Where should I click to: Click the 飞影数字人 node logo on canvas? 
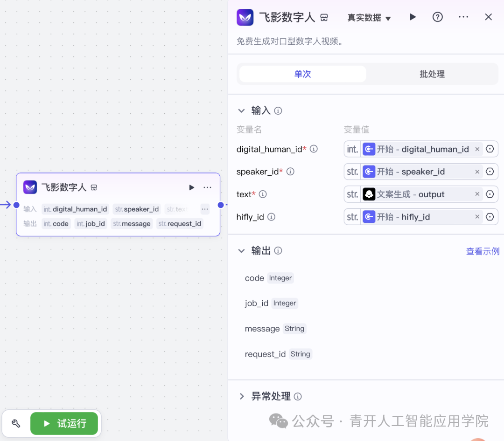[30, 187]
